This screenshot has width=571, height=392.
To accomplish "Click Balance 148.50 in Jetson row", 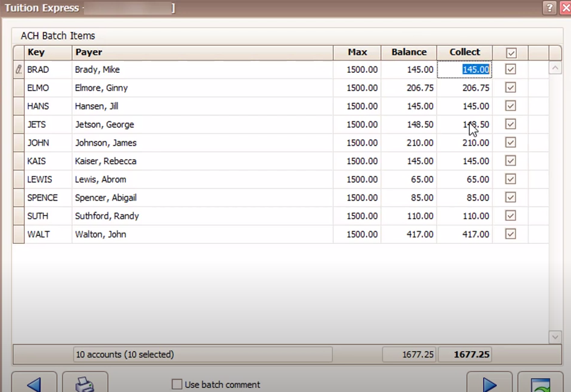I will point(420,125).
